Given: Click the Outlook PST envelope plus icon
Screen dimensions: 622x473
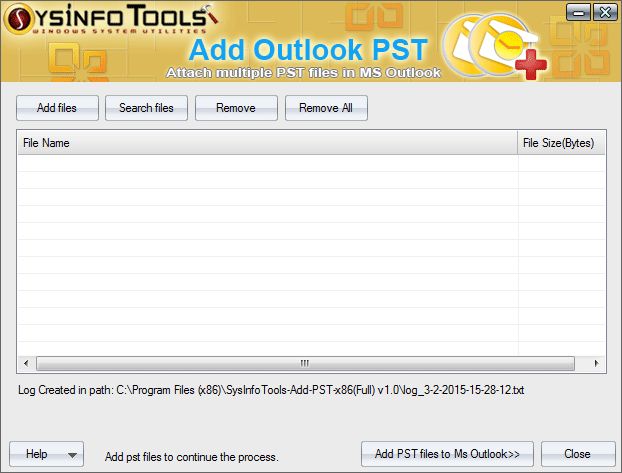Looking at the screenshot, I should 495,47.
